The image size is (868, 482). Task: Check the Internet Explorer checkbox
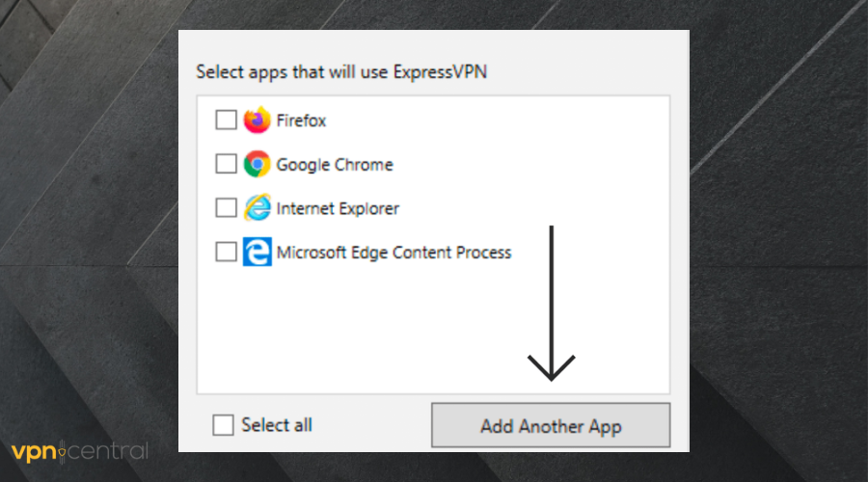226,208
